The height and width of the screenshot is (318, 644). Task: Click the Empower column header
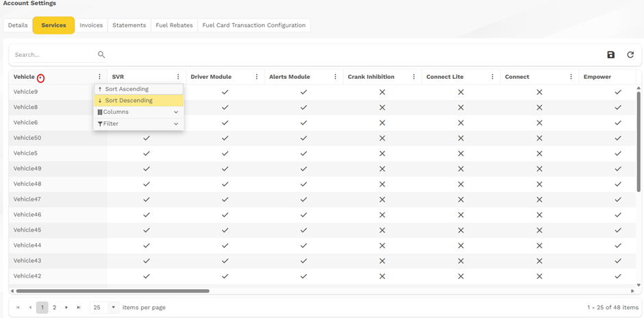(597, 77)
